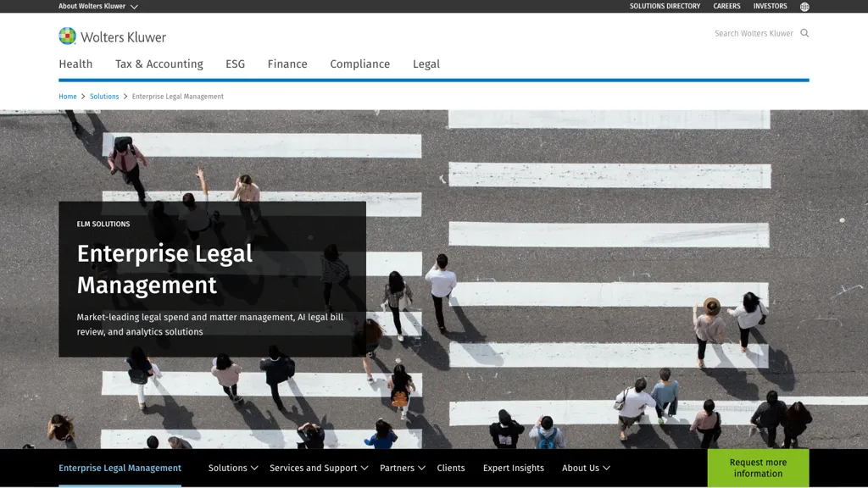This screenshot has height=488, width=868.
Task: Open the Tax & Accounting menu
Action: (159, 64)
